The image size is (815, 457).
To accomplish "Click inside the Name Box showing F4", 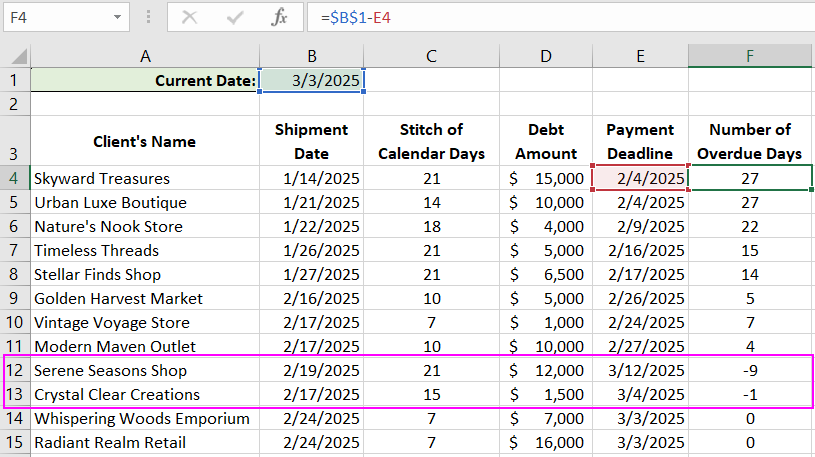I will tap(55, 17).
